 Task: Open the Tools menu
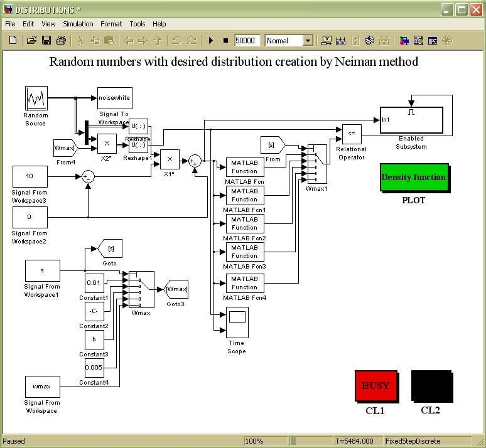point(138,24)
